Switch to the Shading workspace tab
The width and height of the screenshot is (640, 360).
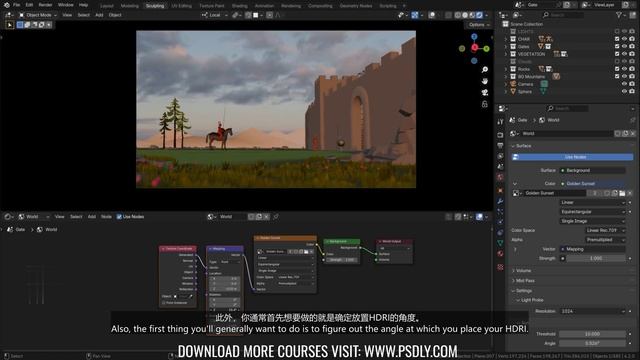click(240, 6)
